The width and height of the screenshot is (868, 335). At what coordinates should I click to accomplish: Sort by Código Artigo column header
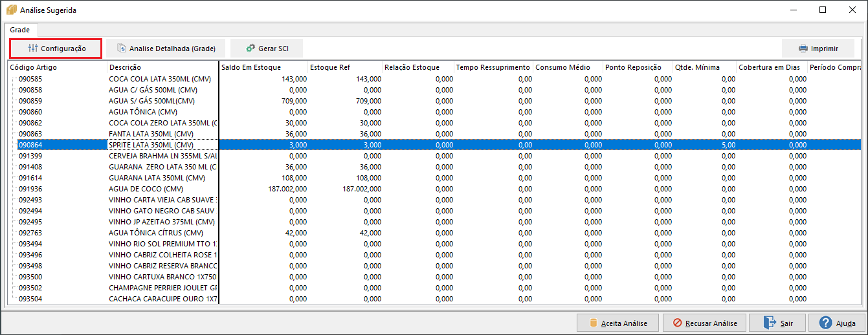click(58, 67)
